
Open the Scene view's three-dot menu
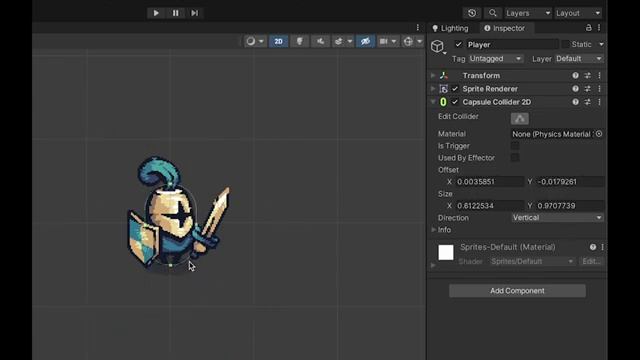pos(418,27)
